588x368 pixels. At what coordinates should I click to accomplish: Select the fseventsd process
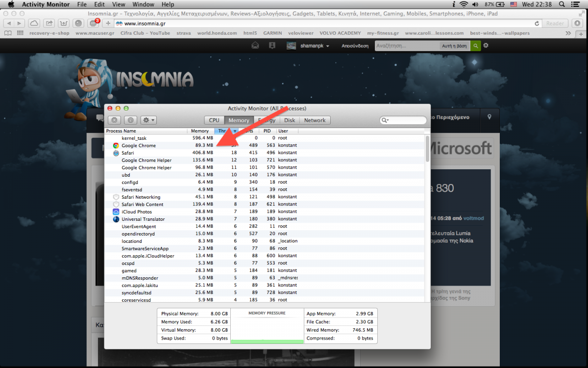[x=265, y=189]
